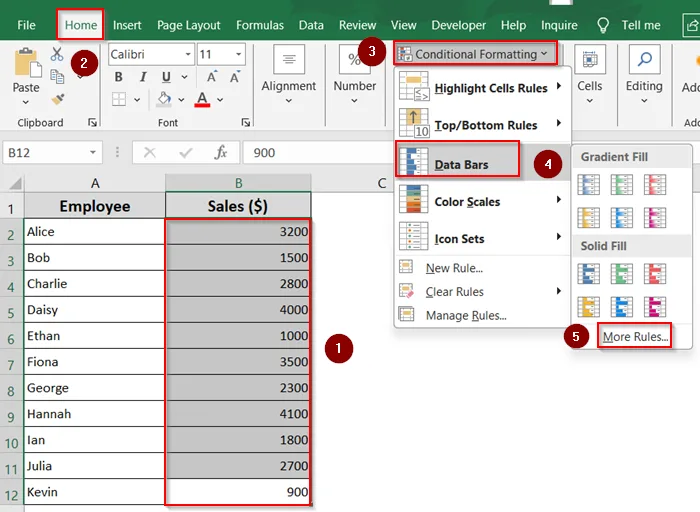Increase font size with larger A
700x512 pixels.
point(212,77)
